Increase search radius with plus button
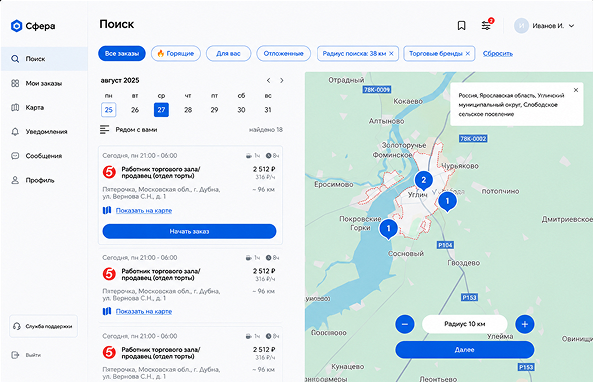The height and width of the screenshot is (382, 593). (525, 324)
